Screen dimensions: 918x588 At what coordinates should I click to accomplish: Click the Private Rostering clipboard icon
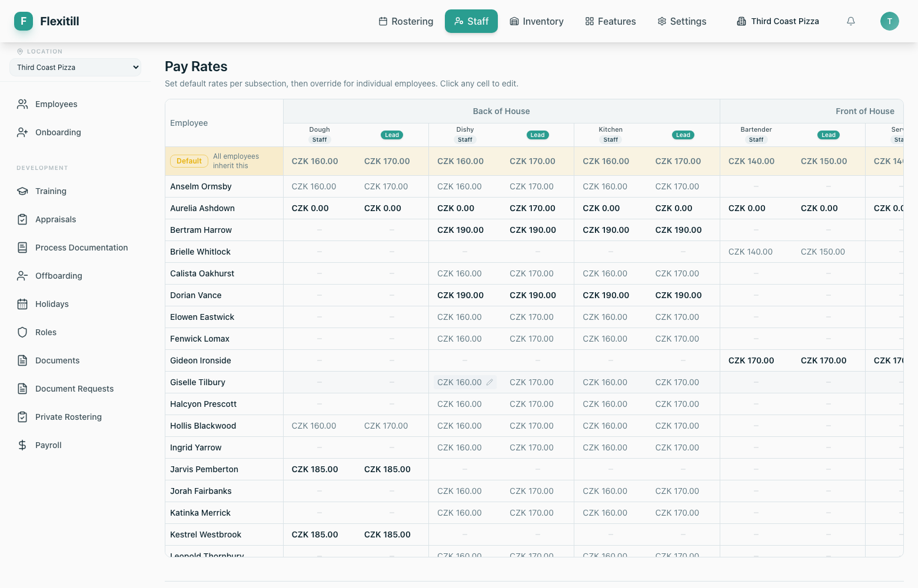[22, 417]
